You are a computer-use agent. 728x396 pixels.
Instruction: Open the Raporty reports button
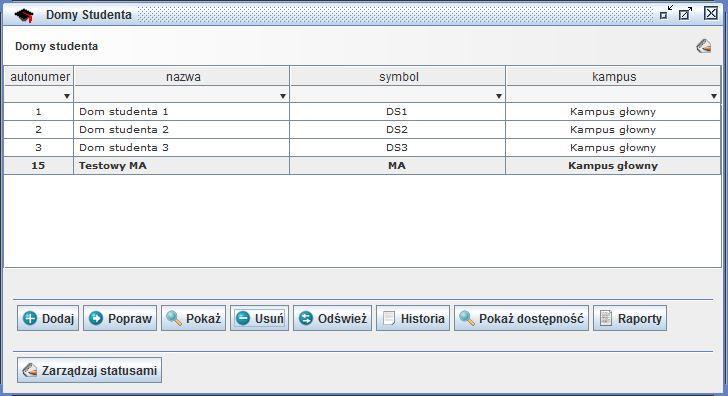630,318
